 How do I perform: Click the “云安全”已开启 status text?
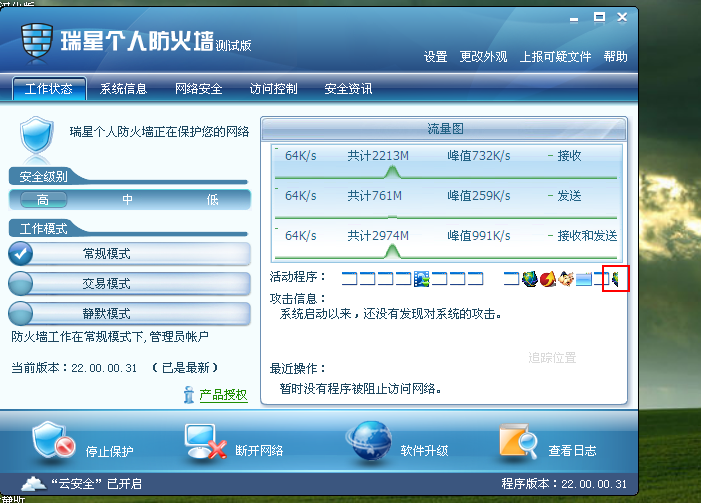[x=96, y=484]
